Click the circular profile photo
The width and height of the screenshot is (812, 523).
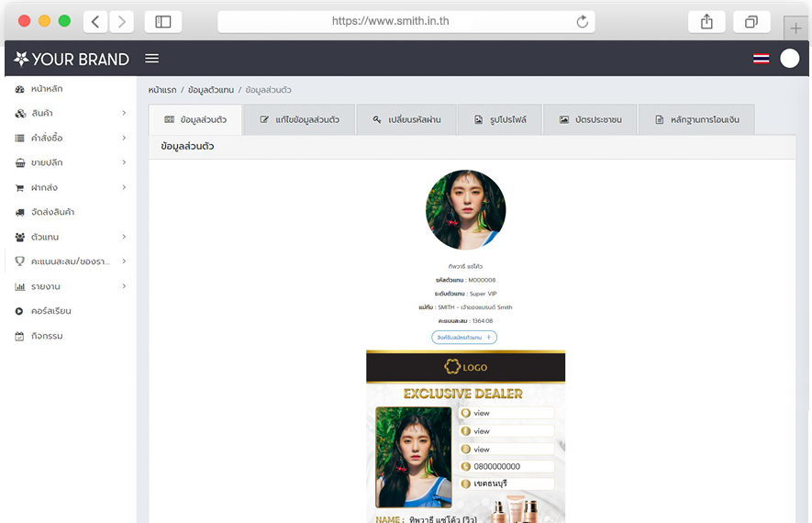coord(465,210)
